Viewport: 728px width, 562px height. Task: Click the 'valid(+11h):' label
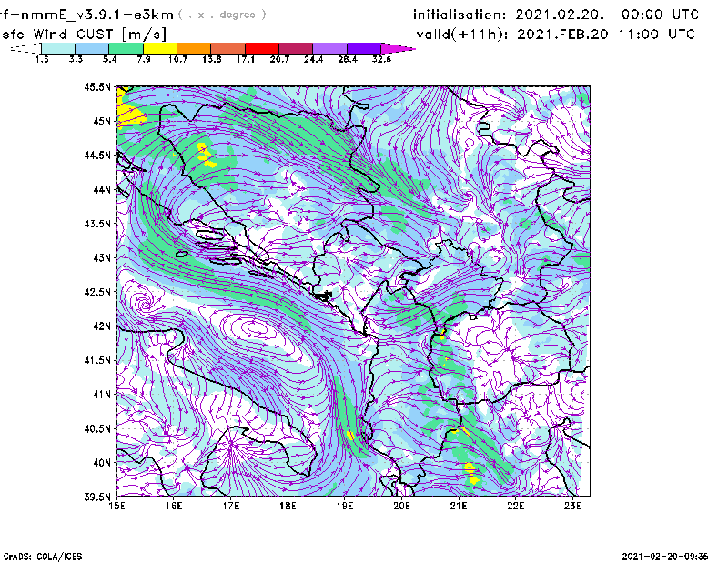(462, 35)
